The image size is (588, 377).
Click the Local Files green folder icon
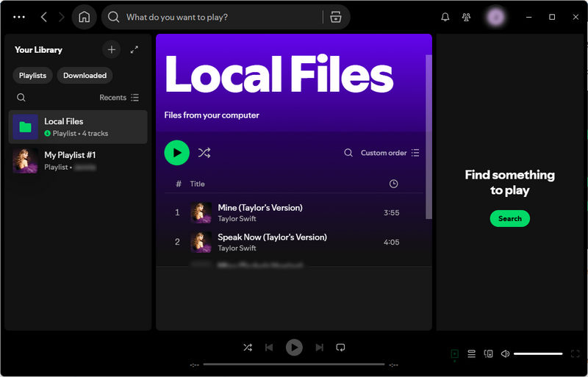(x=26, y=127)
